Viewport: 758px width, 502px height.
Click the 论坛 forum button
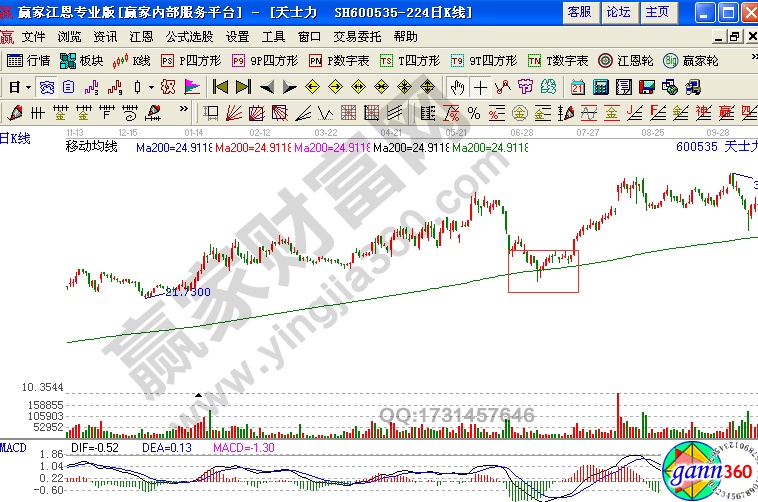(618, 12)
